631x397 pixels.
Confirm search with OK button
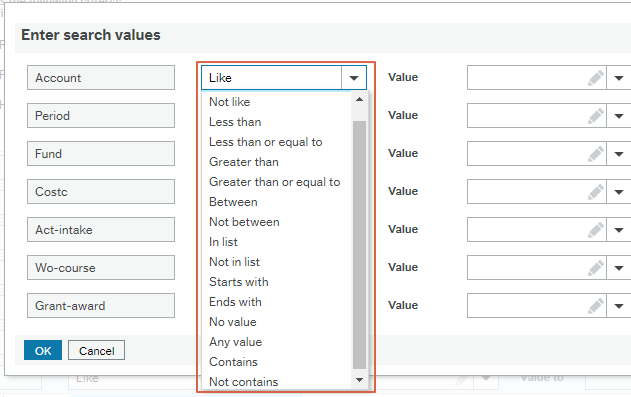point(43,350)
